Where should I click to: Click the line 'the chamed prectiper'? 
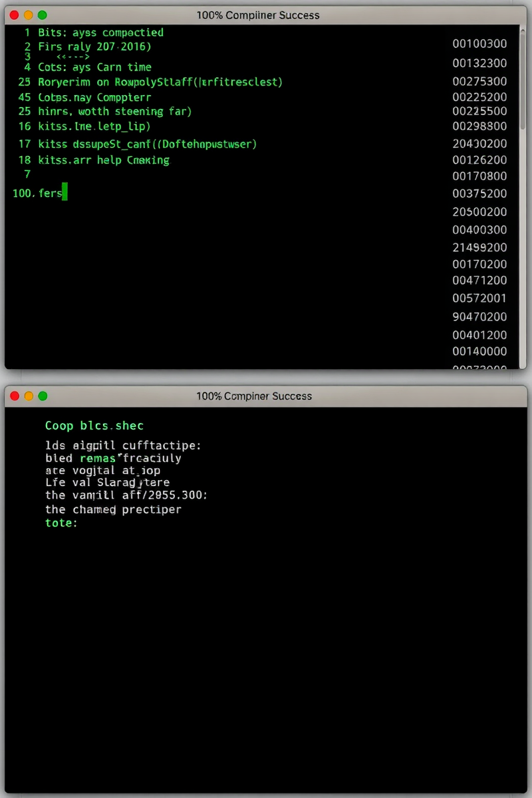pyautogui.click(x=113, y=510)
